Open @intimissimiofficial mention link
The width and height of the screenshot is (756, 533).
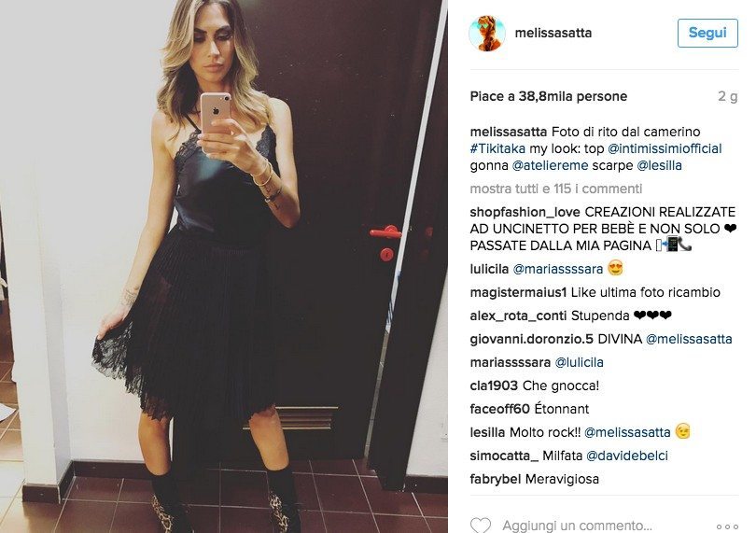point(665,148)
